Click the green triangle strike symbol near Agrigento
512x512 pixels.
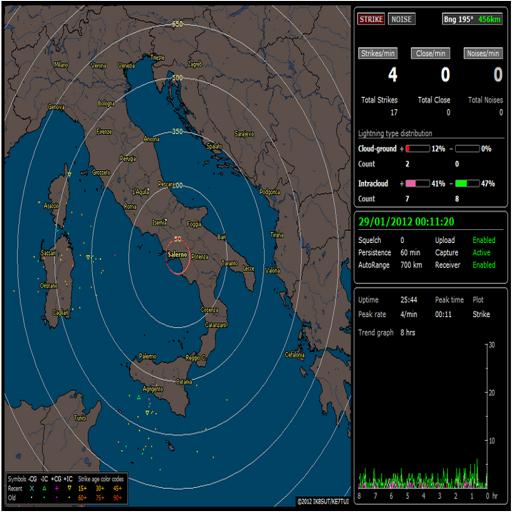click(139, 397)
